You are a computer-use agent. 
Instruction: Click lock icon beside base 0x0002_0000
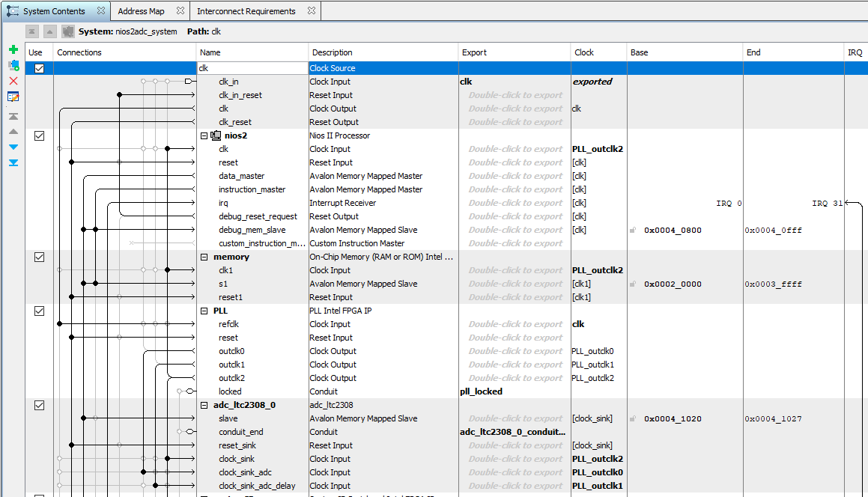pos(633,284)
